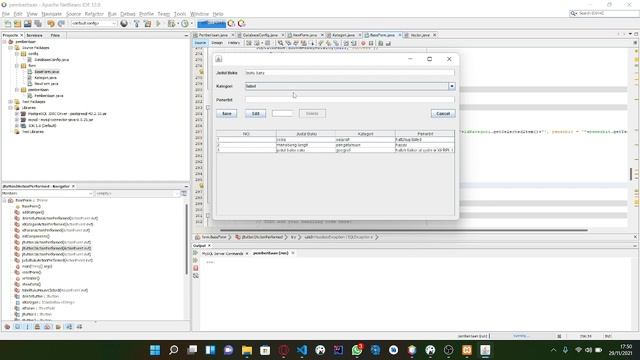Open WhatsApp from the taskbar
This screenshot has width=640, height=360.
click(x=357, y=350)
